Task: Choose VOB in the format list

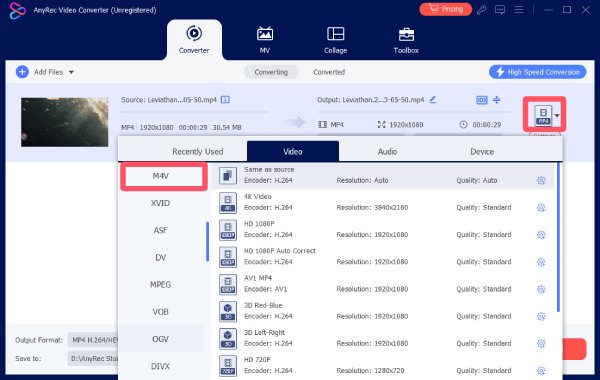Action: (x=160, y=312)
